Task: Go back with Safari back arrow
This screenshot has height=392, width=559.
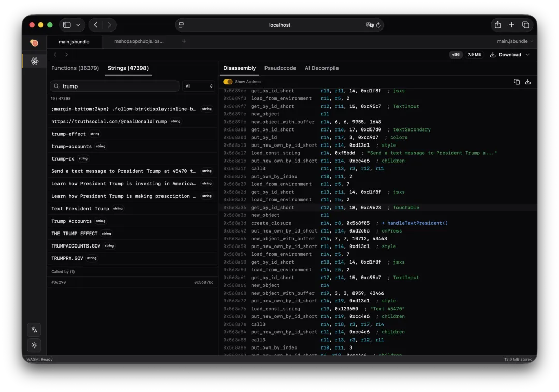Action: click(96, 25)
